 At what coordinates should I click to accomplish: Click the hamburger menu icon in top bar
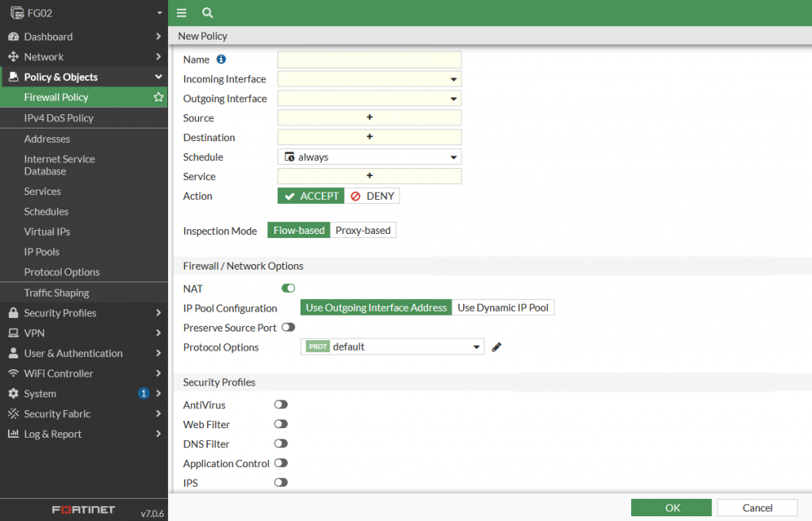coord(182,13)
